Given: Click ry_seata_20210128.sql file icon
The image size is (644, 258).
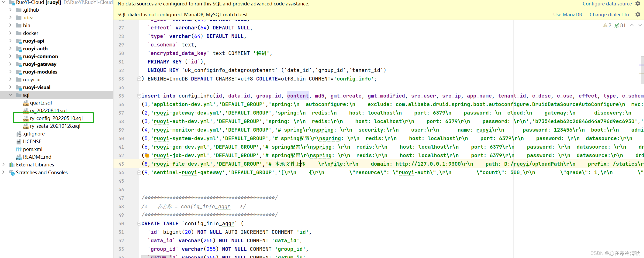Looking at the screenshot, I should [26, 126].
